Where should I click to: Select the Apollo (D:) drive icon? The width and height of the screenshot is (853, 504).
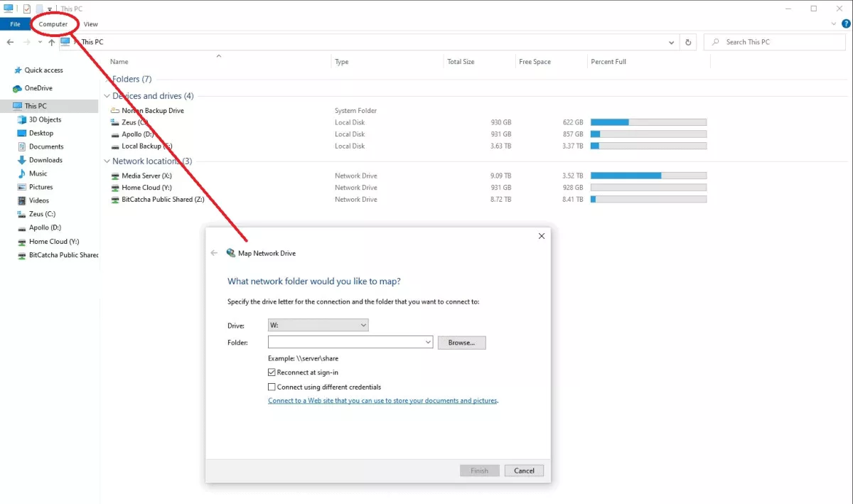pyautogui.click(x=115, y=134)
